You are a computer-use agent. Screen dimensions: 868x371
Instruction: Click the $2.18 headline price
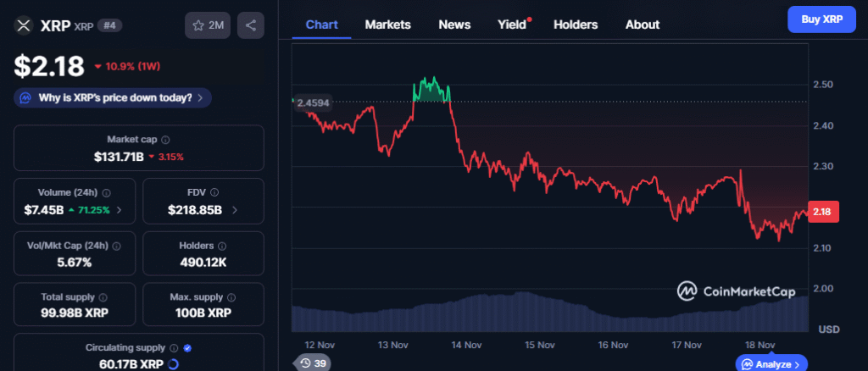click(x=49, y=66)
